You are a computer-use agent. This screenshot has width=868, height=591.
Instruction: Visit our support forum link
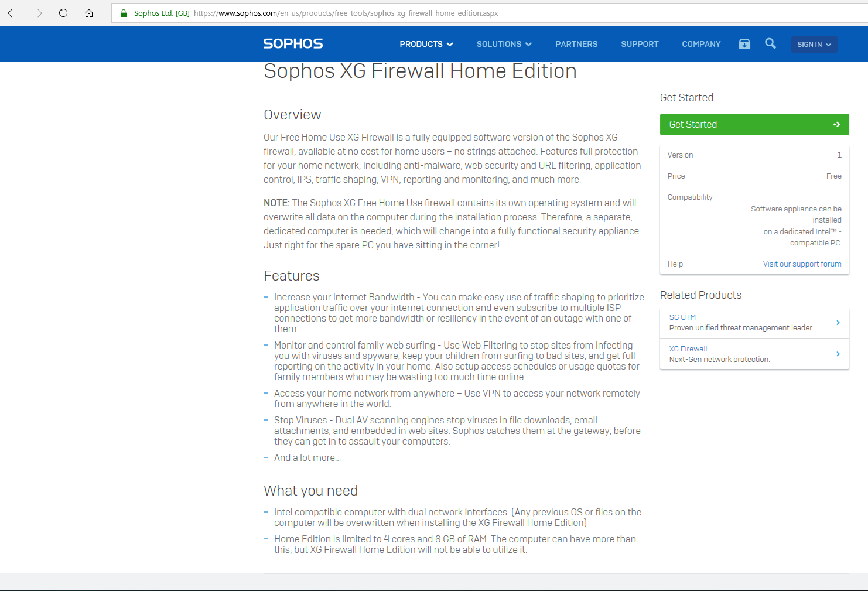pos(802,264)
